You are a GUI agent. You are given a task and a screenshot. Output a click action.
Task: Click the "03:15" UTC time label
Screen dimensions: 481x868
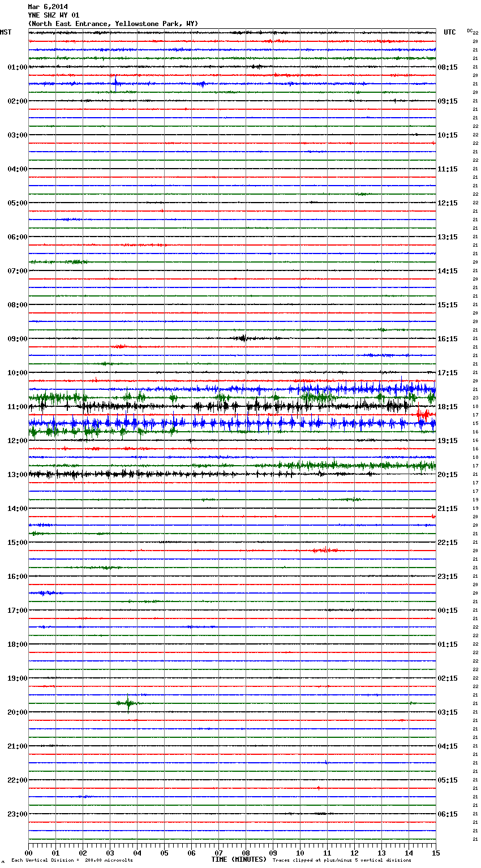point(448,712)
